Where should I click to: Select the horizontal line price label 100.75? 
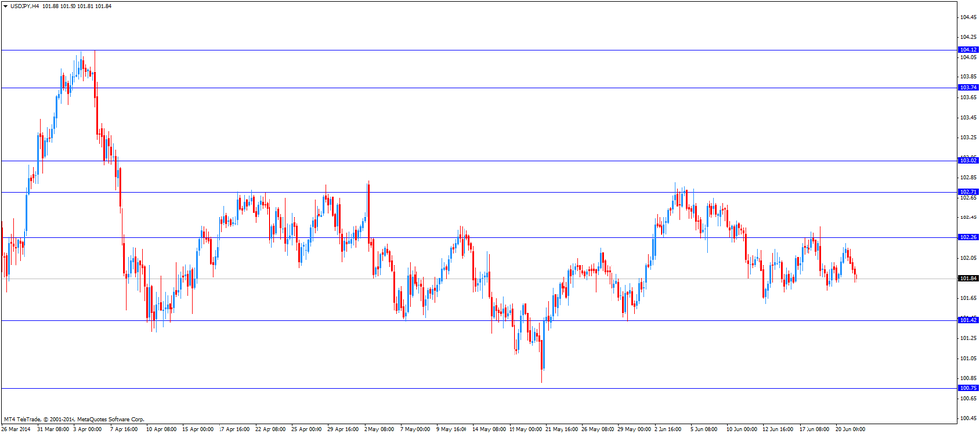point(969,388)
